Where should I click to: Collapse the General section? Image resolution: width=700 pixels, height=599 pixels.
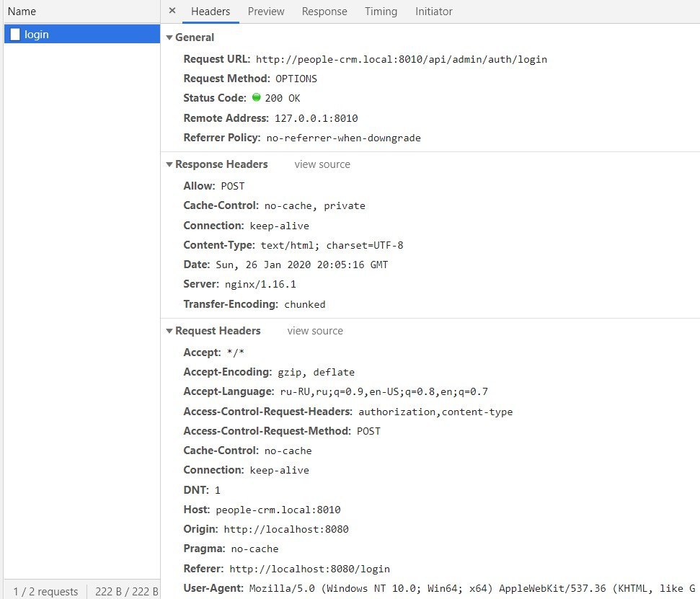pyautogui.click(x=169, y=37)
